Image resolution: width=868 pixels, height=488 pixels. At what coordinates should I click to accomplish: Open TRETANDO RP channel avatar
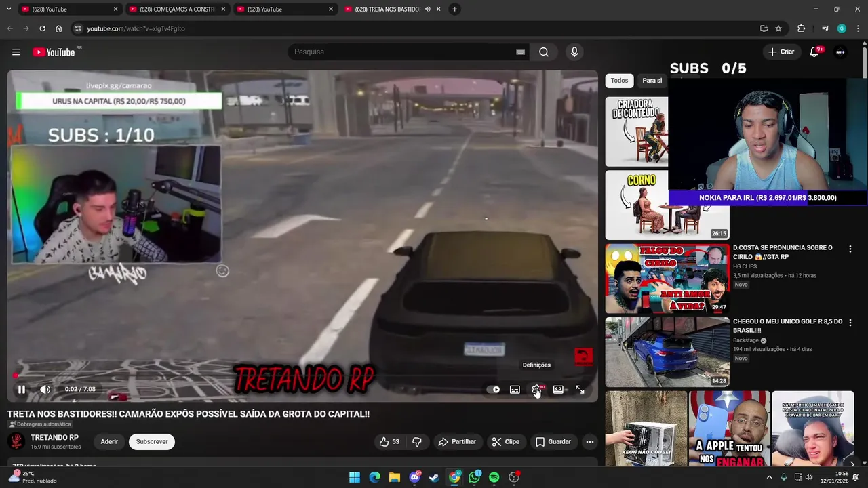[16, 442]
